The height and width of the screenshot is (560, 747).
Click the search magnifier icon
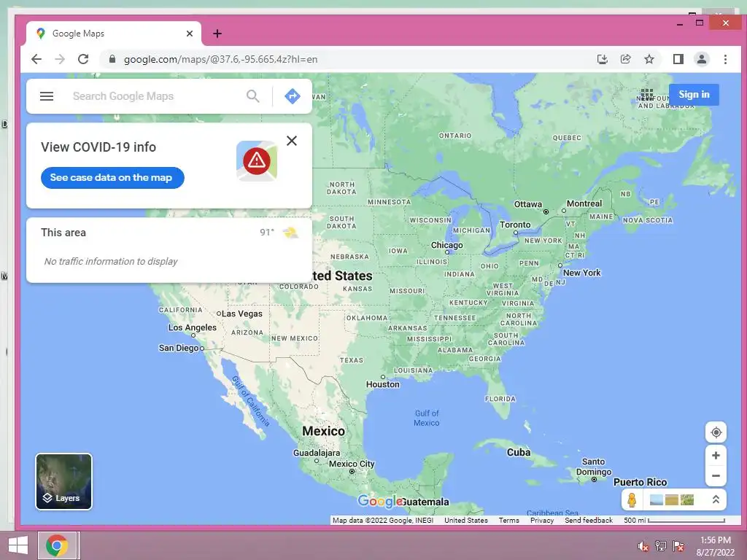253,96
